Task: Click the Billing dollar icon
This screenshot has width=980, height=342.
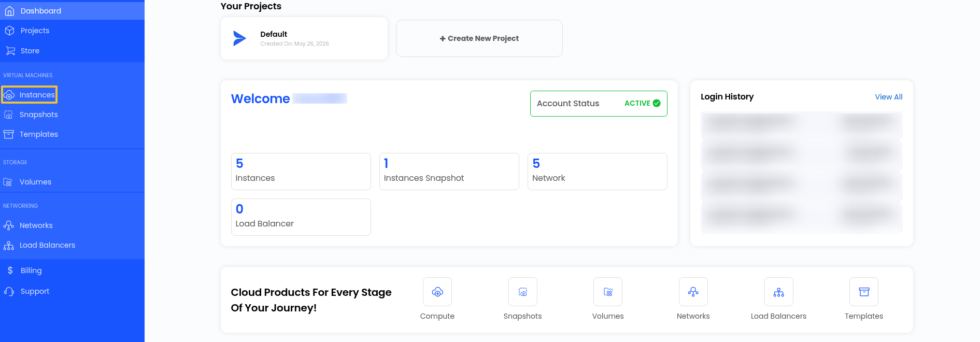Action: click(x=10, y=270)
